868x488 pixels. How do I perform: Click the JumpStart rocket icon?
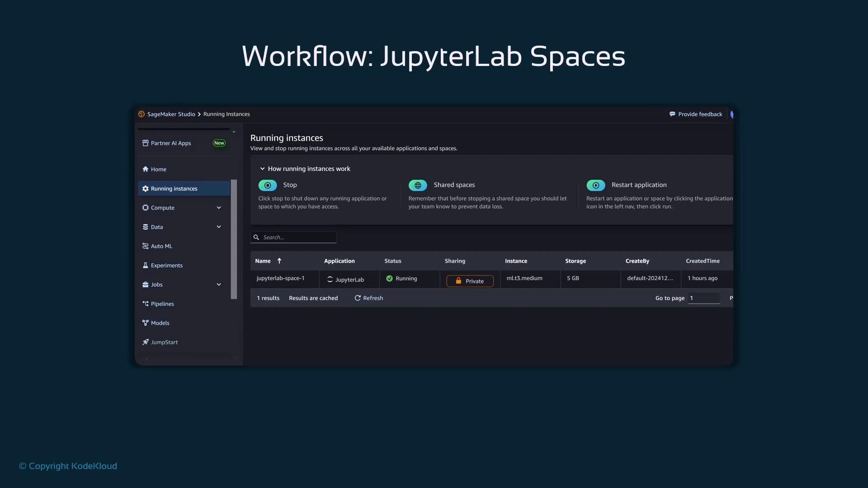pos(146,342)
